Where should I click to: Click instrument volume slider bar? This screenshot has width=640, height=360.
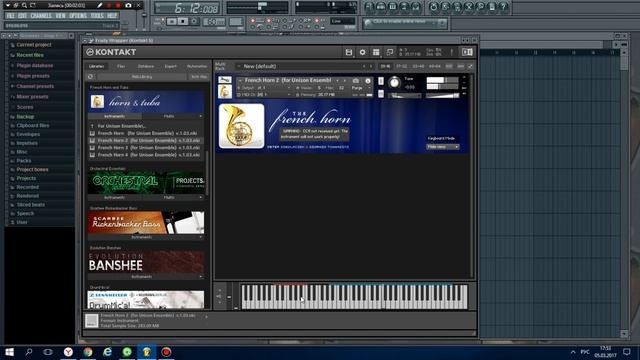point(442,96)
